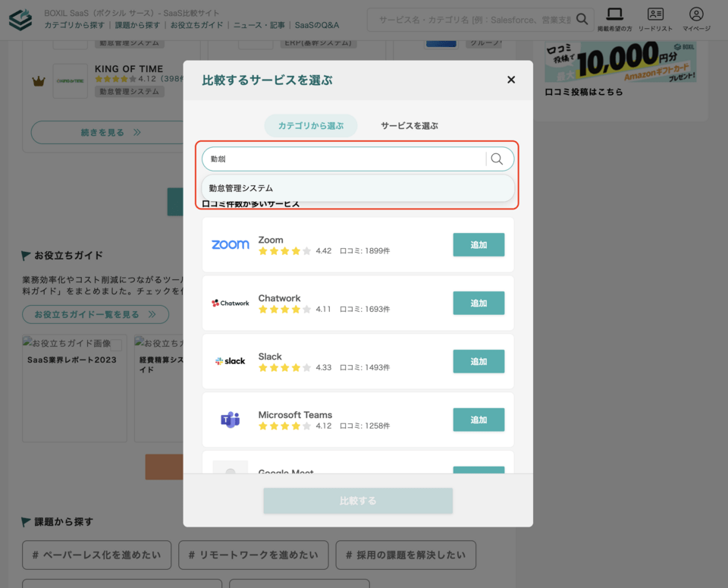Open リードリスト via its card icon
Screen dimensions: 728x588
pos(656,13)
